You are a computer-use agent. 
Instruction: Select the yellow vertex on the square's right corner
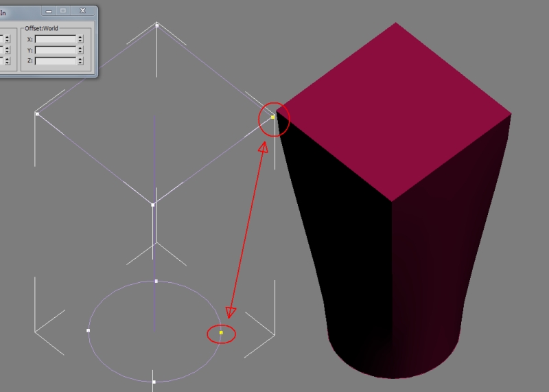(x=272, y=117)
